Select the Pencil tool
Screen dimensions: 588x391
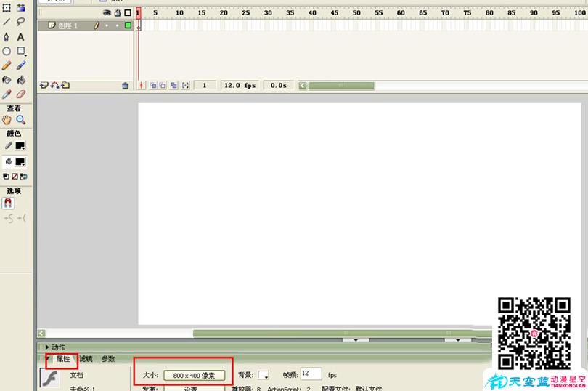point(7,65)
